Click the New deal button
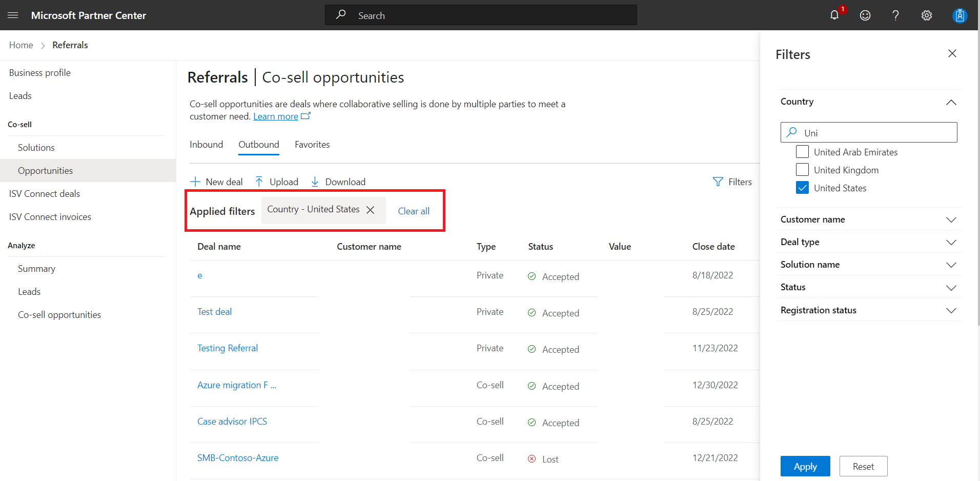 coord(216,182)
